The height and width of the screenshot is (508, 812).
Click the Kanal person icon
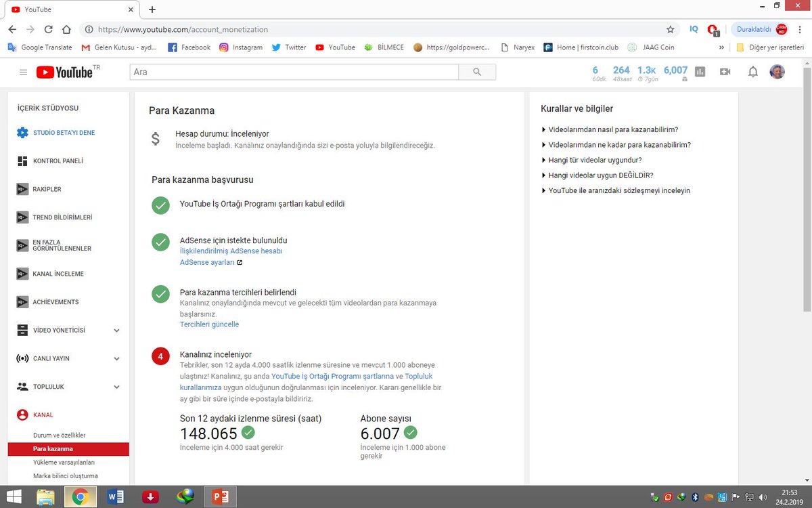[x=22, y=415]
